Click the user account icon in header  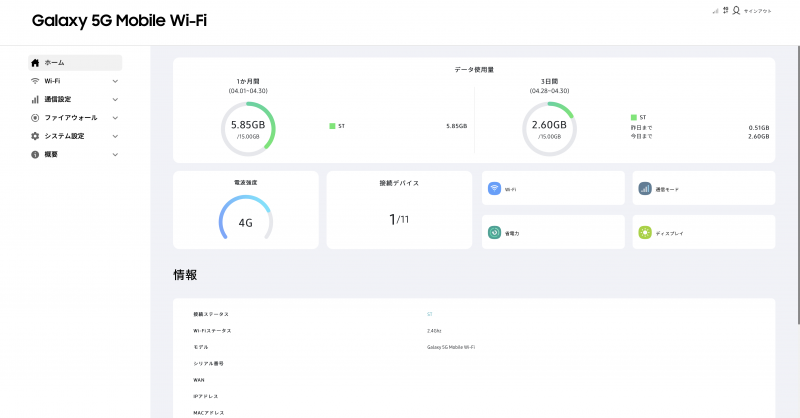(x=736, y=10)
